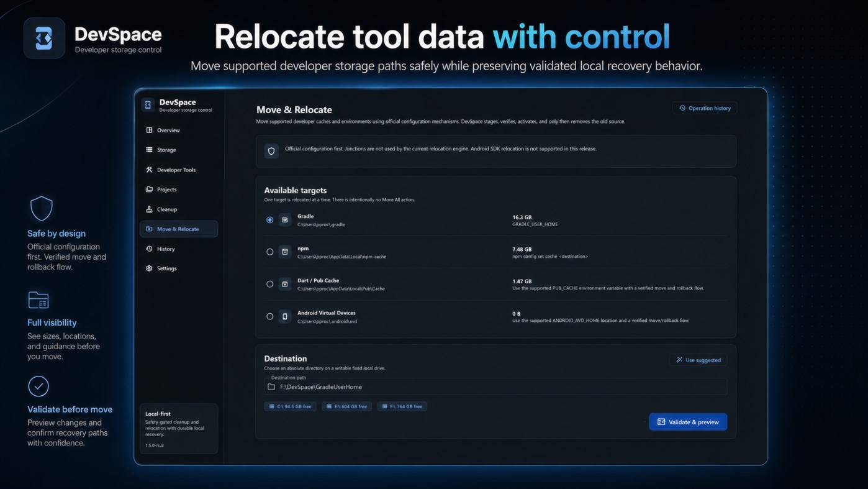868x489 pixels.
Task: Click the folder icon in the destination path field
Action: pyautogui.click(x=271, y=386)
